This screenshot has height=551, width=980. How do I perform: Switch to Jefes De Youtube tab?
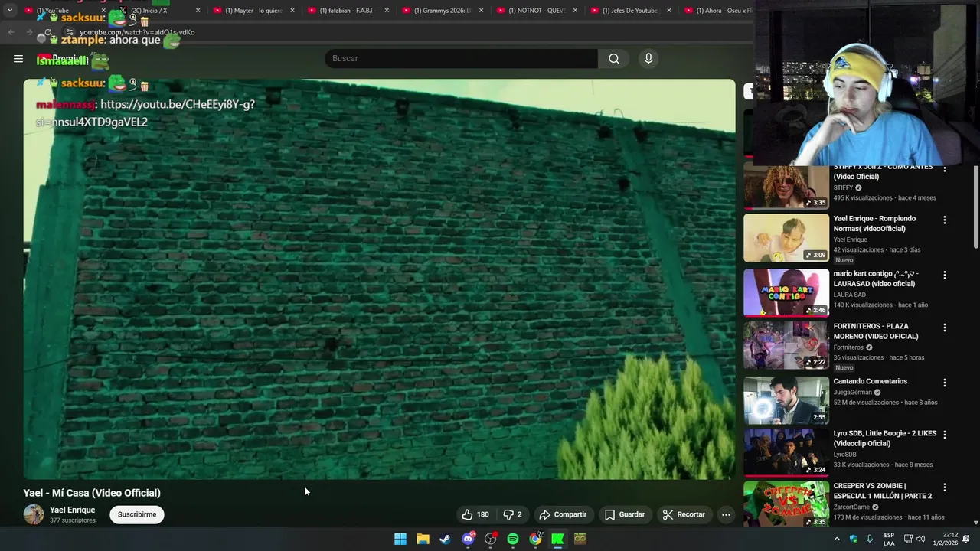click(631, 11)
